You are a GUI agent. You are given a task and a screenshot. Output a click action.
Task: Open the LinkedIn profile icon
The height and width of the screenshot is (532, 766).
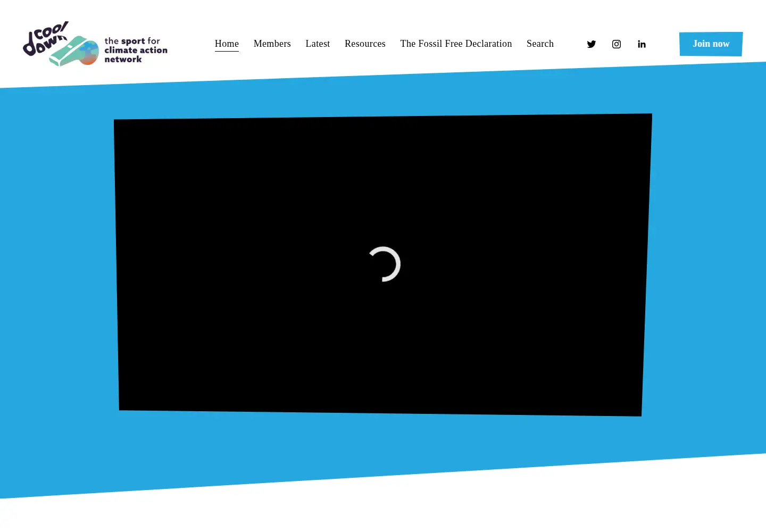642,44
